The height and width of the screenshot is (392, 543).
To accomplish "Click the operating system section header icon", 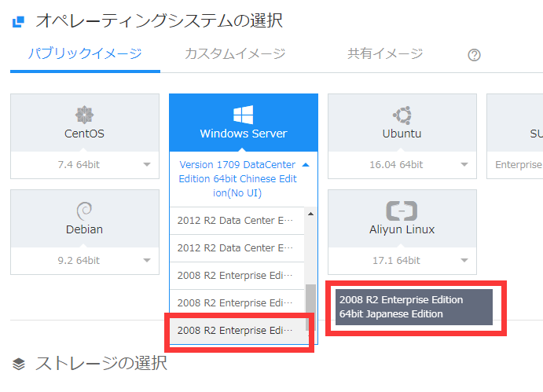I will (18, 21).
